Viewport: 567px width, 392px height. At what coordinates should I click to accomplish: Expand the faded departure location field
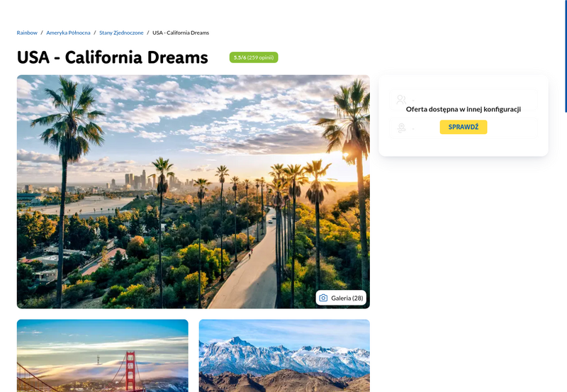click(464, 128)
